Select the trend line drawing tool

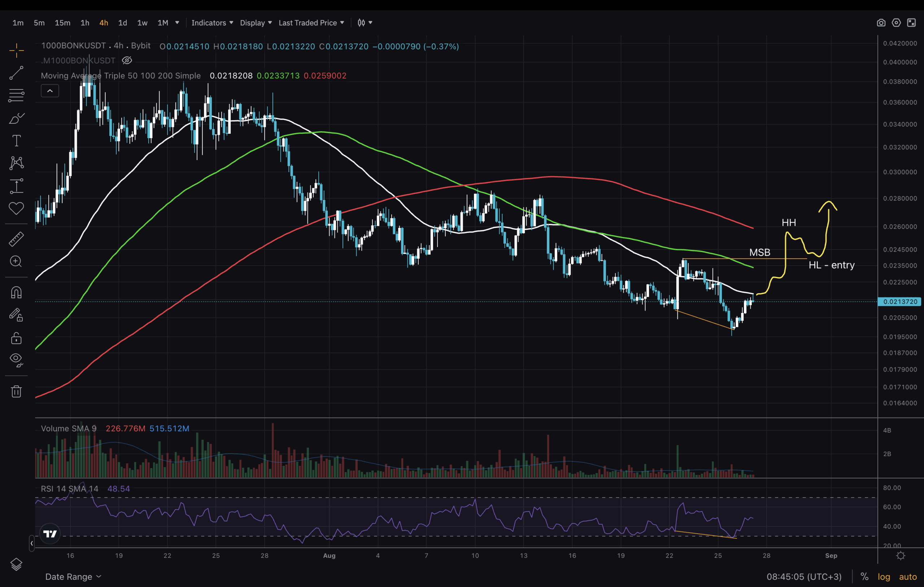tap(16, 73)
